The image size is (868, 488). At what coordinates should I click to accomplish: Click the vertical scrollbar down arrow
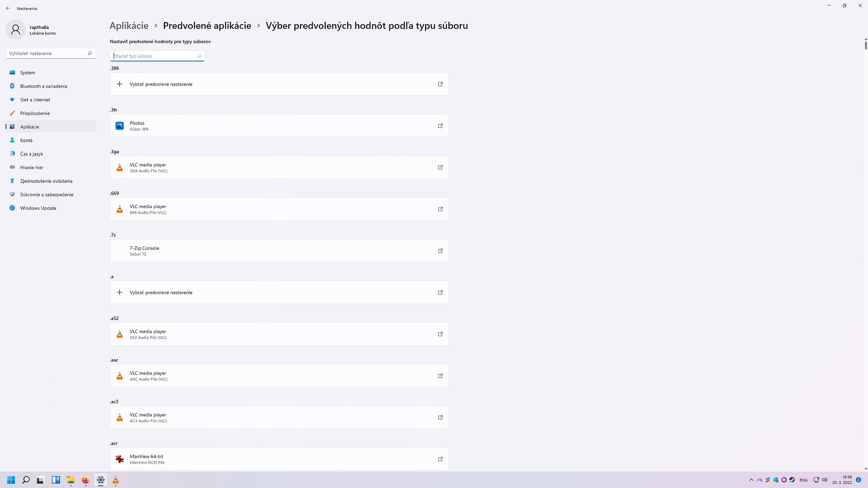coord(866,469)
